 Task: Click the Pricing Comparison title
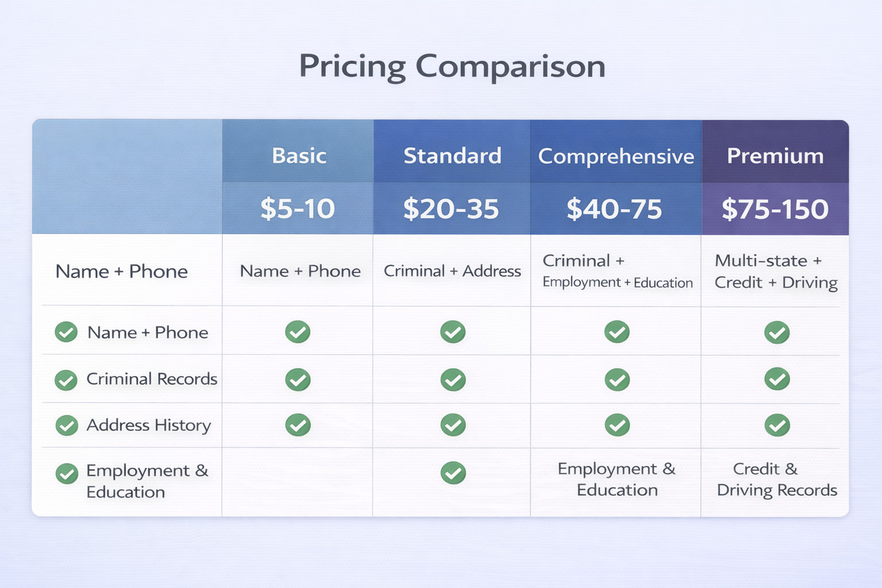click(x=452, y=66)
